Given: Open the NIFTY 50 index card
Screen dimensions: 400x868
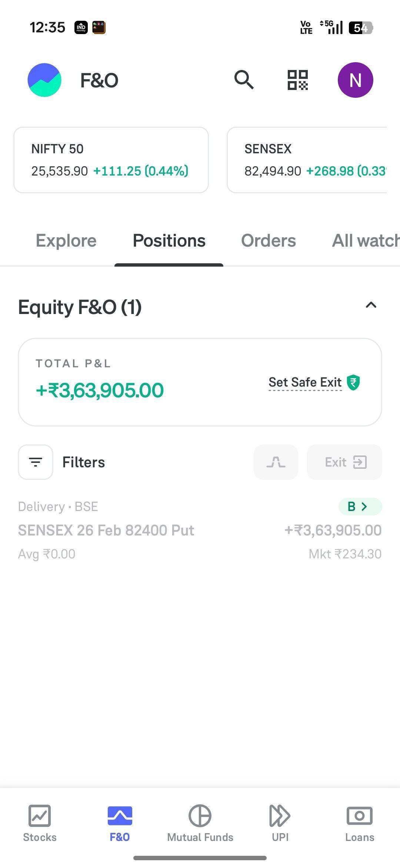Looking at the screenshot, I should [x=111, y=160].
